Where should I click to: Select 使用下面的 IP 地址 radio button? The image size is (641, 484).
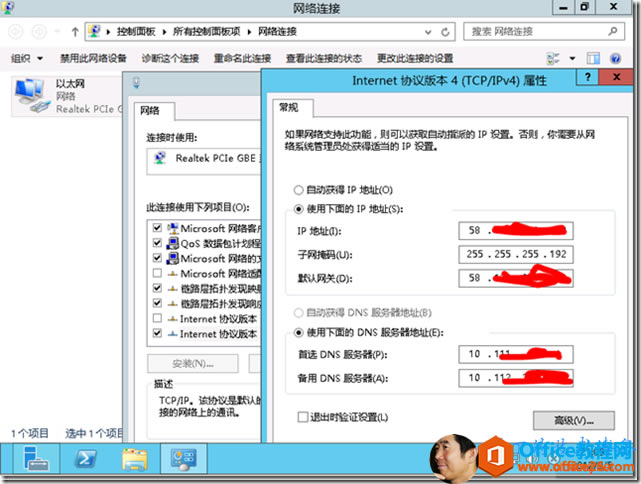[x=298, y=209]
